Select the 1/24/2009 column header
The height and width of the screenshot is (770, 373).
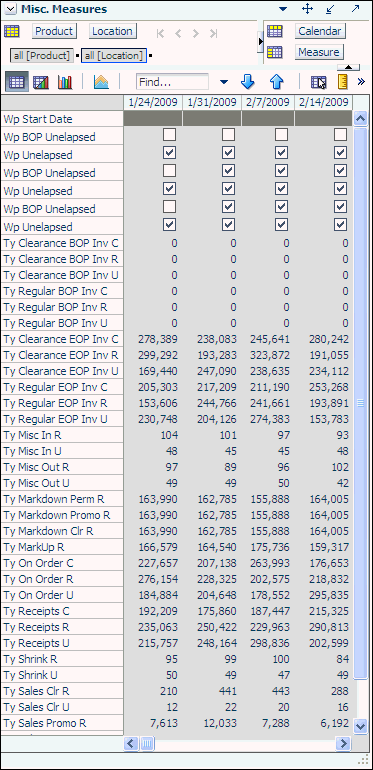coord(153,102)
